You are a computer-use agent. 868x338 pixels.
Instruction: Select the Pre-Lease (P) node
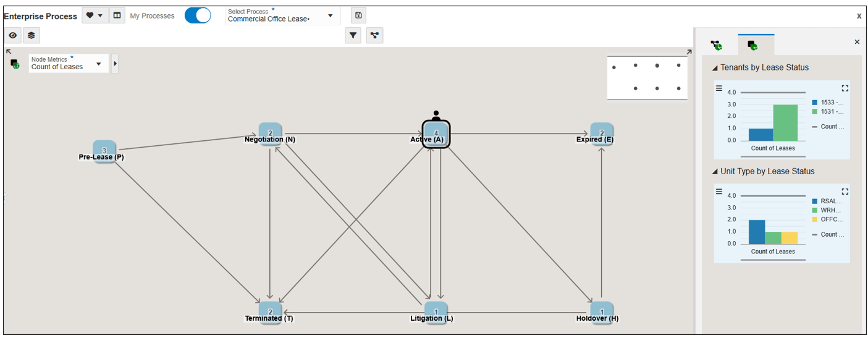click(x=104, y=151)
